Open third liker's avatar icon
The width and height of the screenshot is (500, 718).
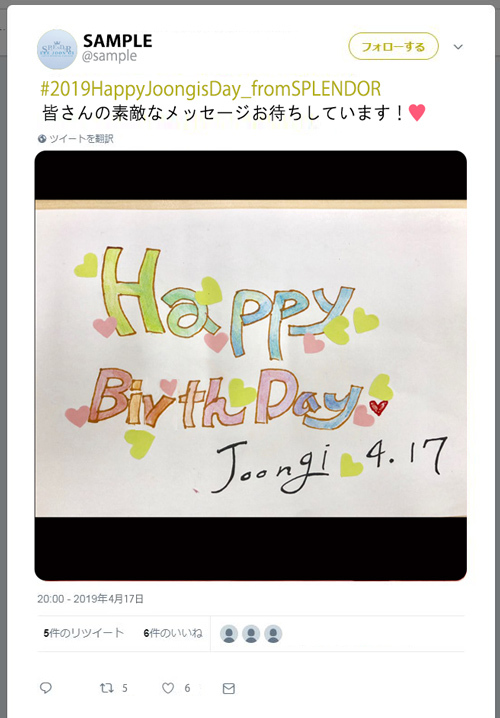(x=273, y=634)
